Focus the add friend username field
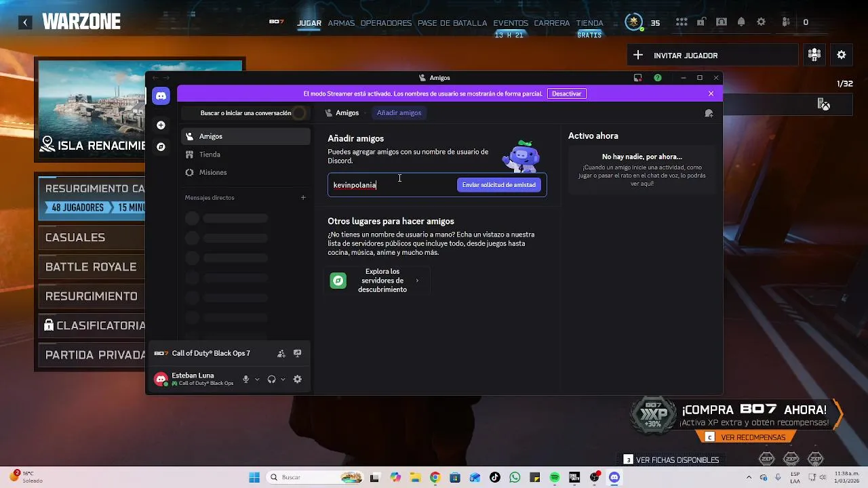868x488 pixels. pyautogui.click(x=392, y=185)
